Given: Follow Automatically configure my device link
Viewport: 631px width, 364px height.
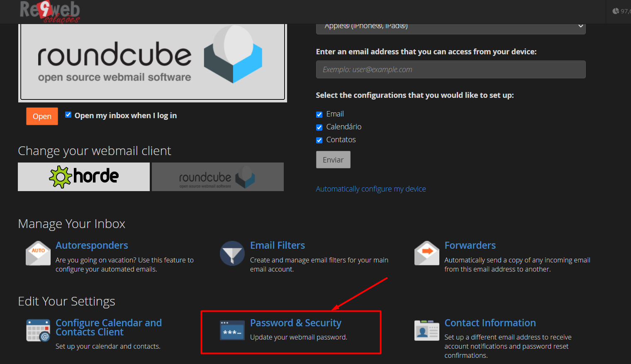Looking at the screenshot, I should click(x=371, y=189).
